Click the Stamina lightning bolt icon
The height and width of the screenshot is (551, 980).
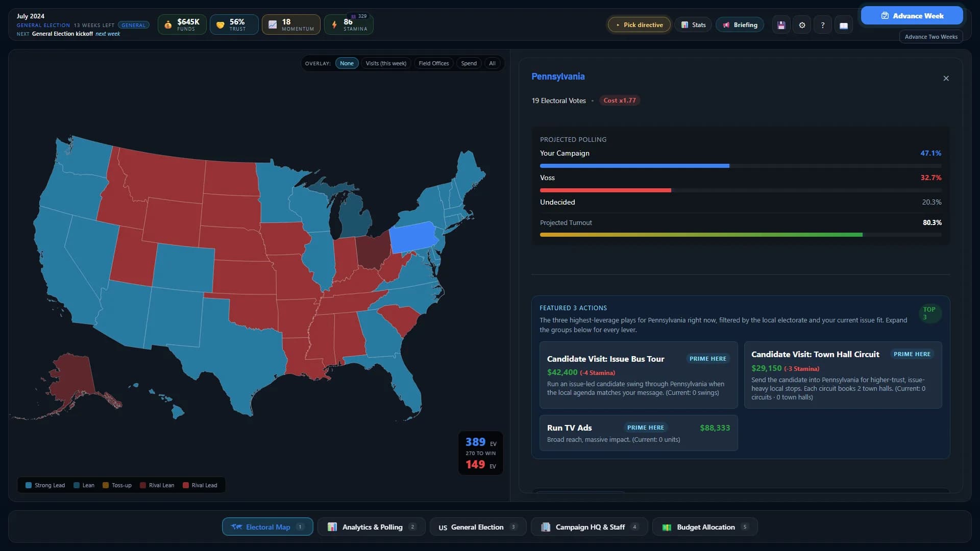[x=334, y=24]
